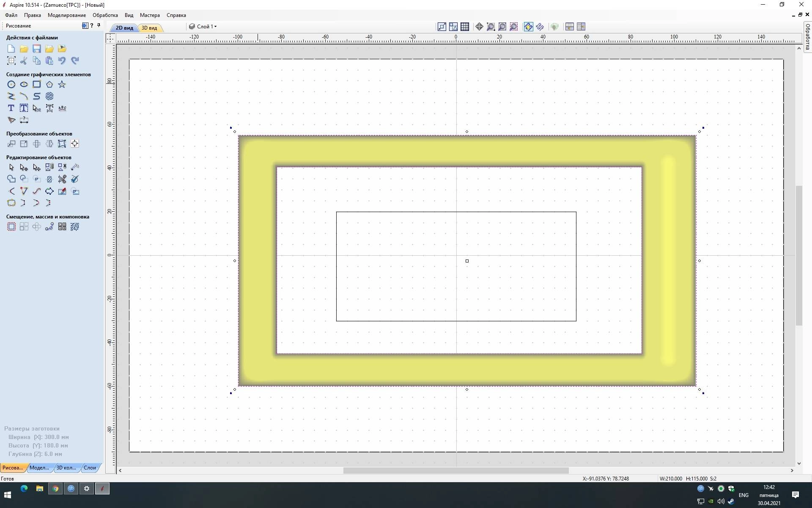Select the S-shaped Bezier curve tool

(37, 96)
